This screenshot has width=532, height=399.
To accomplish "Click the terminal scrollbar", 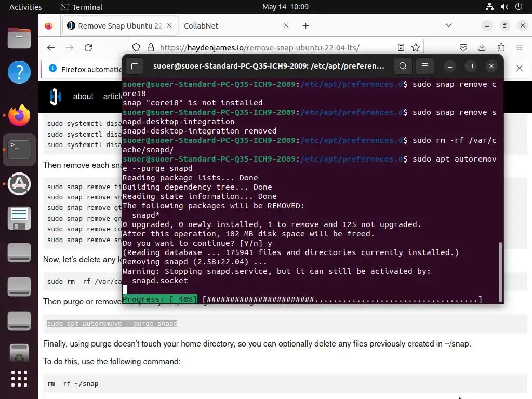I will point(500,272).
